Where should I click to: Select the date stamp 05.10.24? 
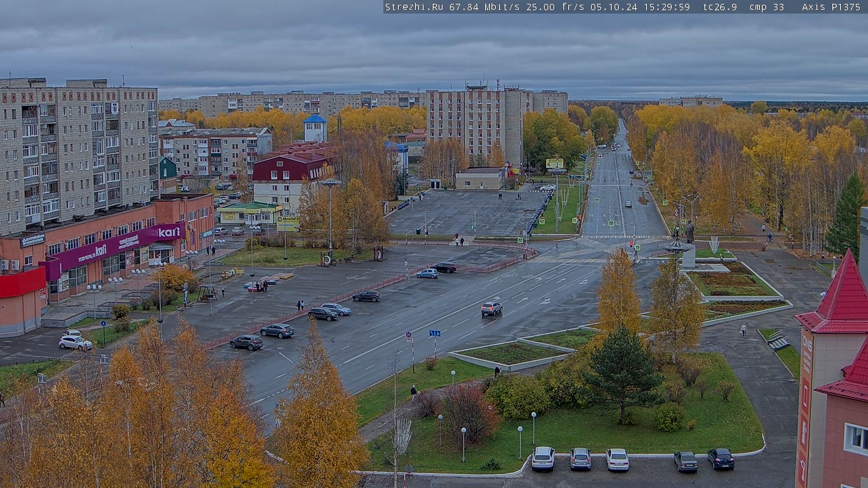(614, 7)
